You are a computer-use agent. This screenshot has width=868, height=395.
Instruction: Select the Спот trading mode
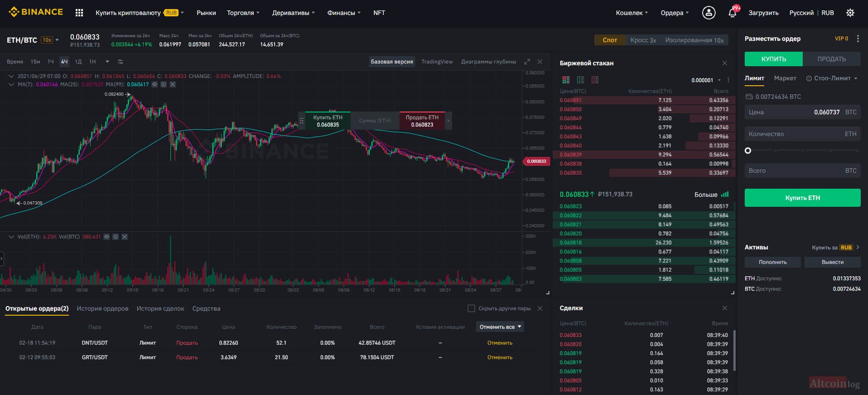point(610,40)
